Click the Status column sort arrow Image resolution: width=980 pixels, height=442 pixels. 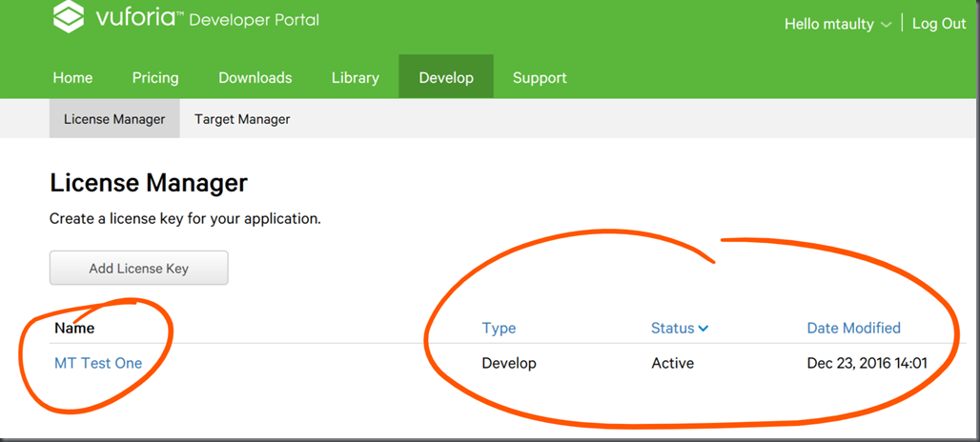click(x=704, y=329)
